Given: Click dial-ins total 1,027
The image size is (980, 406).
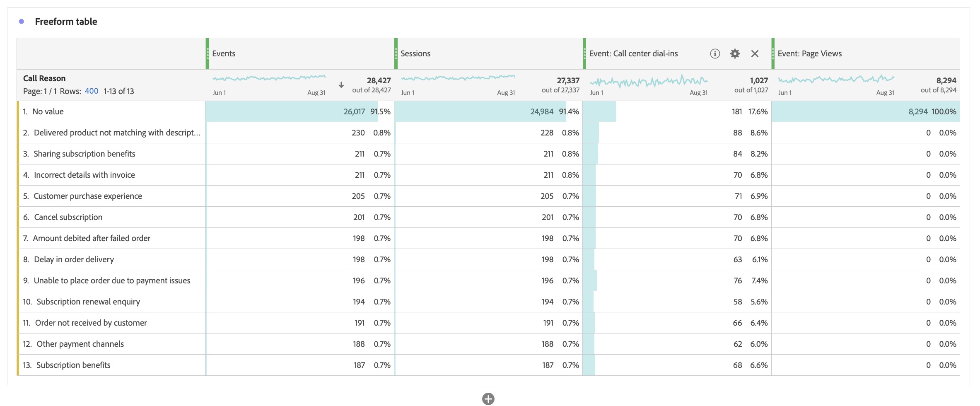Looking at the screenshot, I should point(759,80).
